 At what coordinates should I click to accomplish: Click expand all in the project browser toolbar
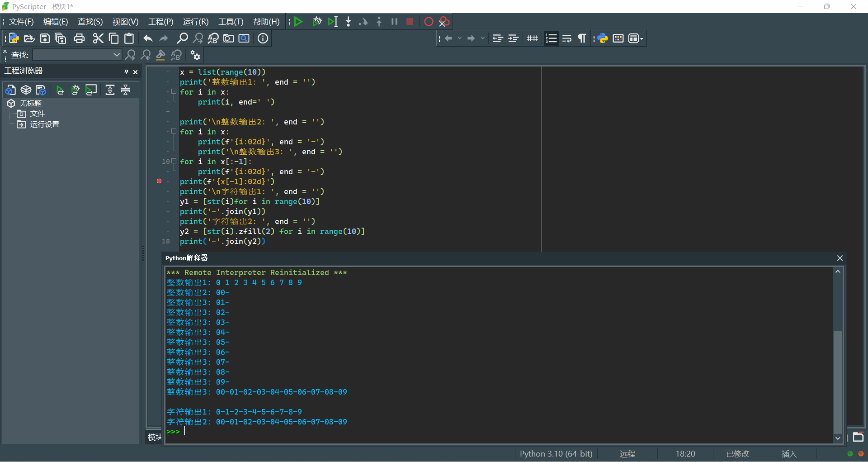[110, 90]
